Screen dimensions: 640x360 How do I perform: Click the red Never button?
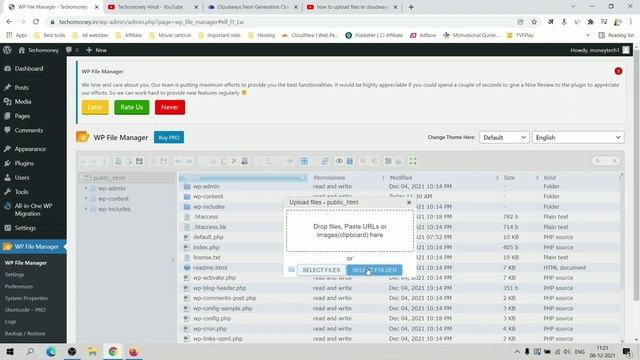pyautogui.click(x=170, y=107)
